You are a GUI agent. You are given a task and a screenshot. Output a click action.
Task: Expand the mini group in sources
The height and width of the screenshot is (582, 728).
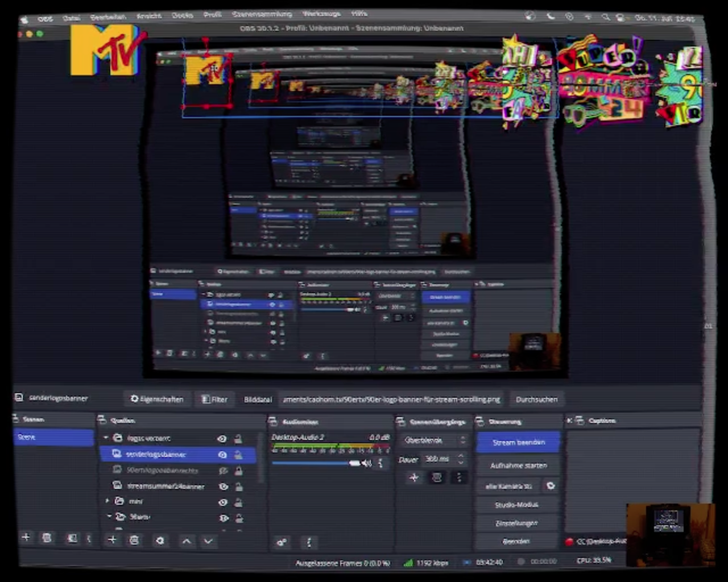click(x=107, y=501)
